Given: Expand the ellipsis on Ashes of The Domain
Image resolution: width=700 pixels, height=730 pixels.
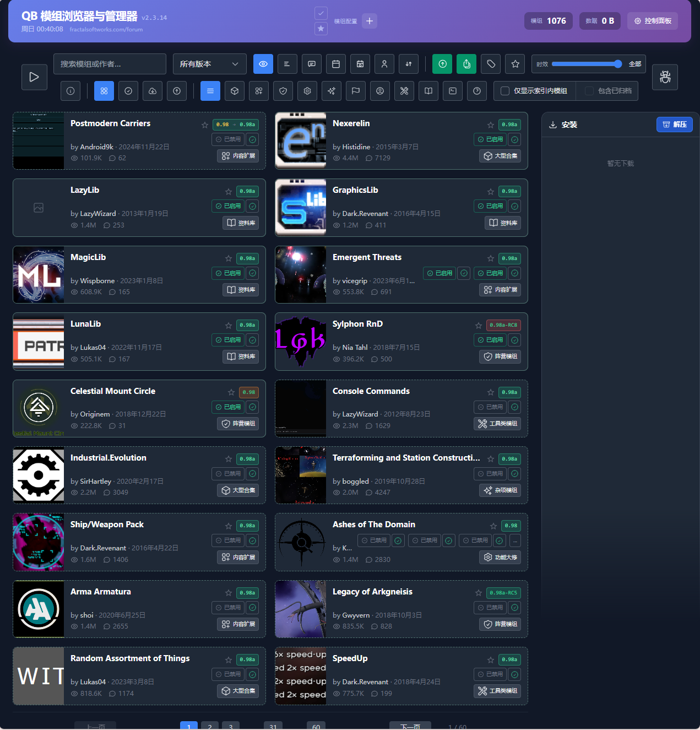Looking at the screenshot, I should [515, 541].
